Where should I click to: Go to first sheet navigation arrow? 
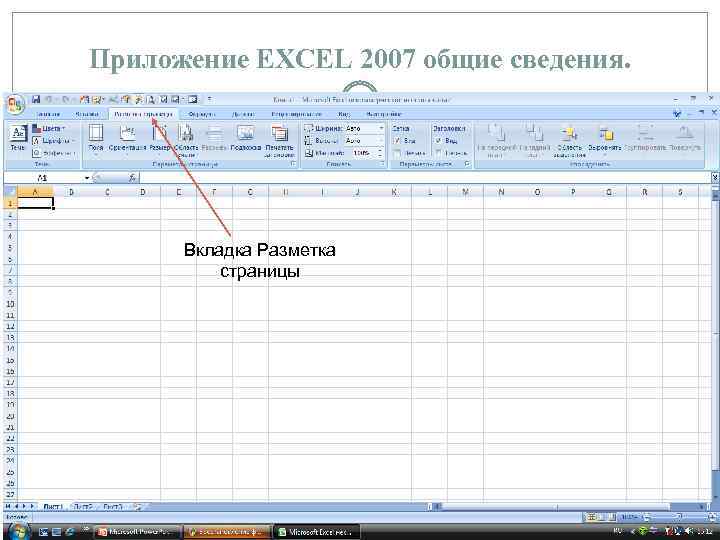8,506
